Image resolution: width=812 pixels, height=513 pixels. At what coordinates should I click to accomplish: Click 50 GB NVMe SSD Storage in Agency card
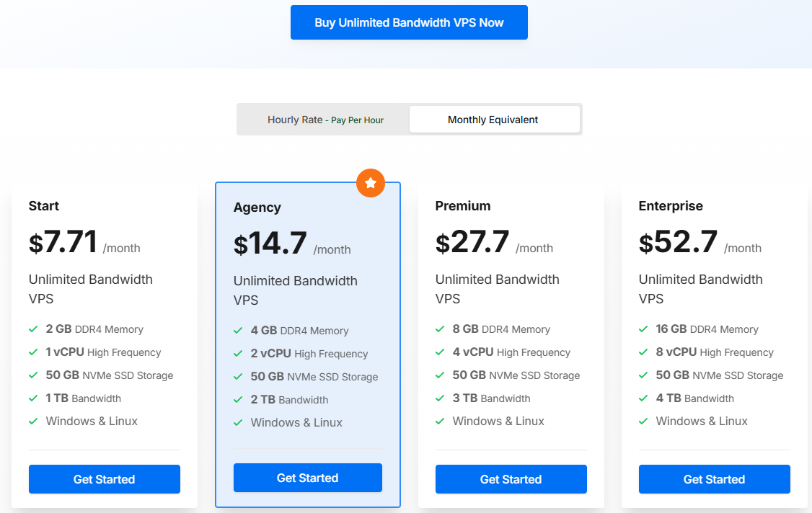(x=314, y=376)
